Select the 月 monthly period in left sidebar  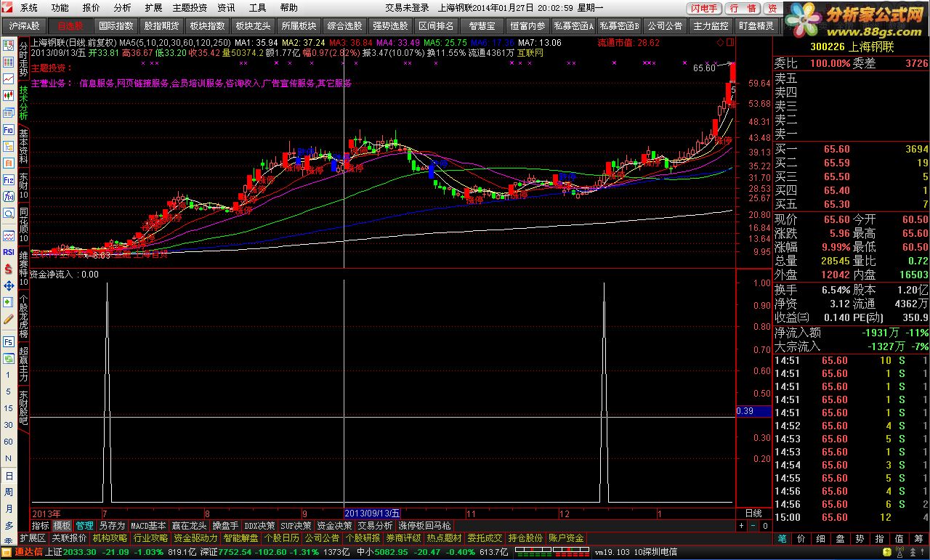tap(9, 509)
